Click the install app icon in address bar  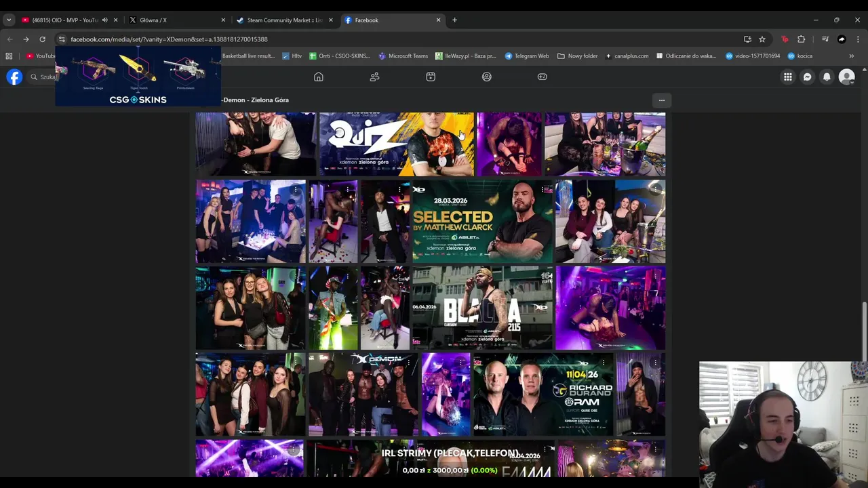coord(747,39)
